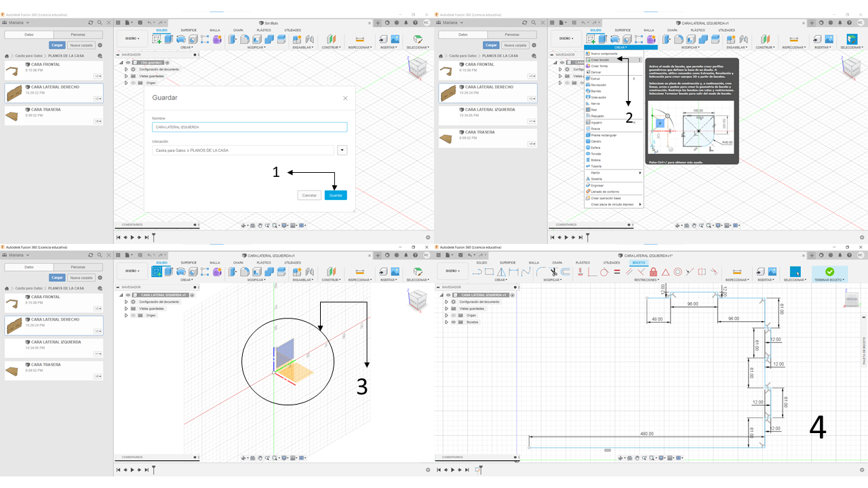
Task: Click the view cube in the Sin título window
Action: 417,67
